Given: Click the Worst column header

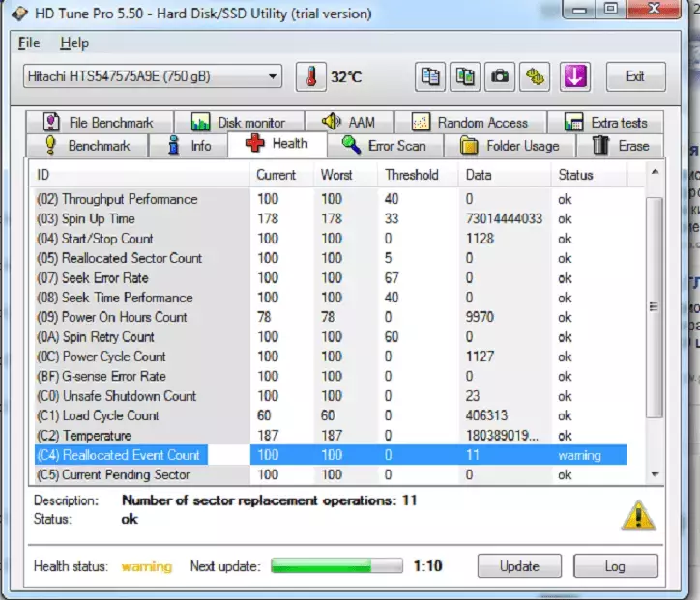Looking at the screenshot, I should tap(346, 175).
